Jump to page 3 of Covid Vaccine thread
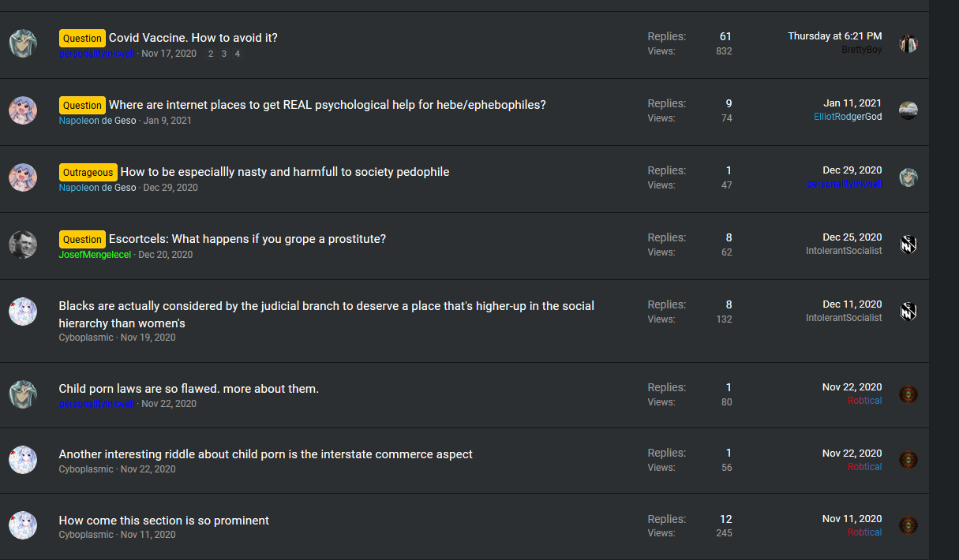The width and height of the screenshot is (959, 560). click(224, 54)
